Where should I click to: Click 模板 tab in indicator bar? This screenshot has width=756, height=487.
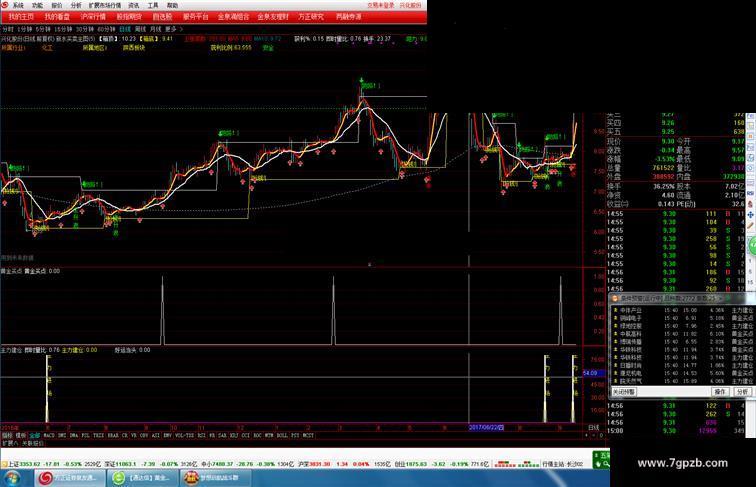pos(21,435)
